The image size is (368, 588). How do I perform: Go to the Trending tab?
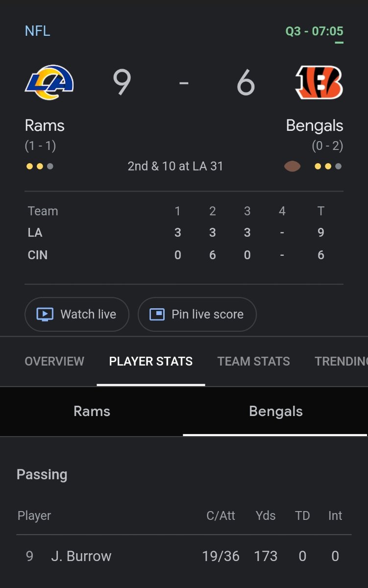click(x=341, y=361)
